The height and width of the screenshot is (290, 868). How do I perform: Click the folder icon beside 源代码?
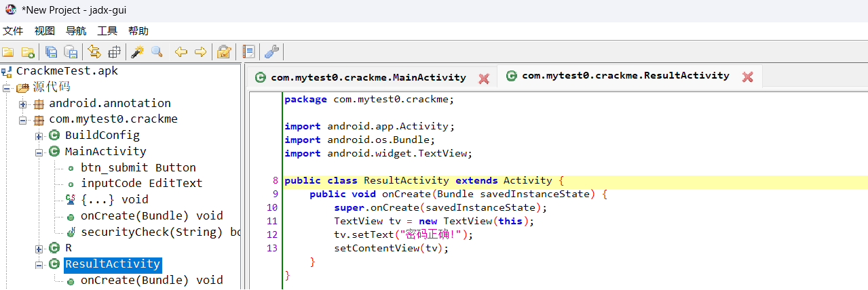24,87
